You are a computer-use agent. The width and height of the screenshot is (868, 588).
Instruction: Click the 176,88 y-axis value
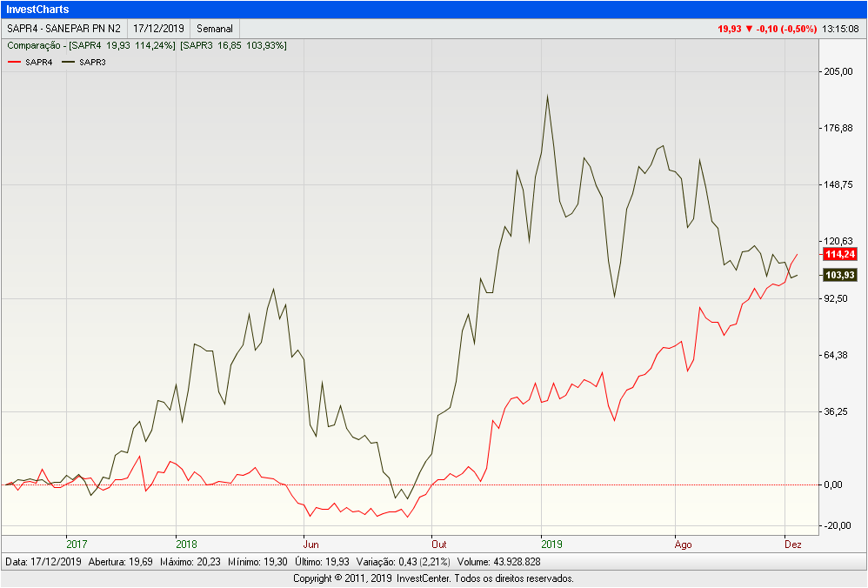point(838,129)
